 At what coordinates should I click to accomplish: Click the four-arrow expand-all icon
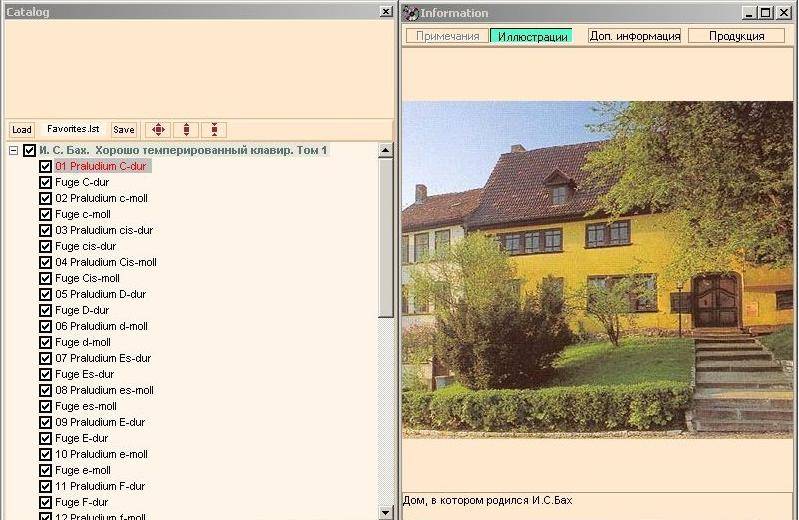click(158, 129)
